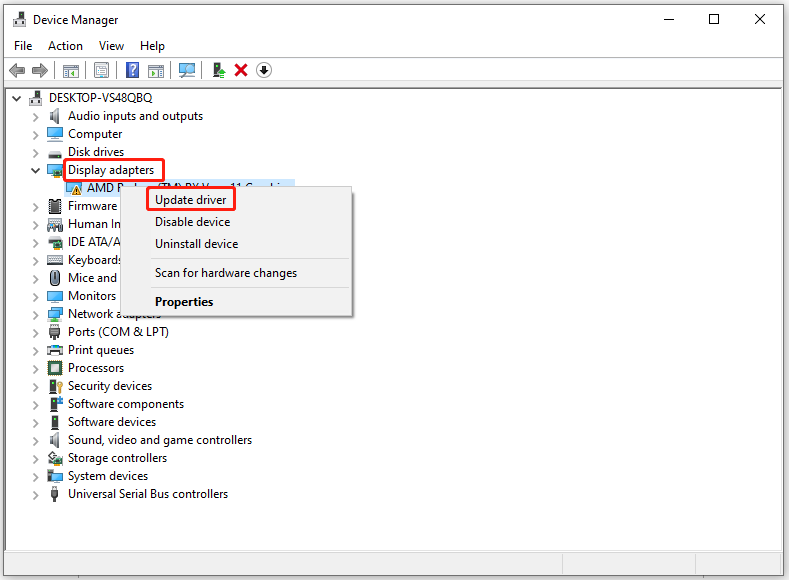Expand Audio inputs and outputs
Image resolution: width=789 pixels, height=580 pixels.
[35, 117]
